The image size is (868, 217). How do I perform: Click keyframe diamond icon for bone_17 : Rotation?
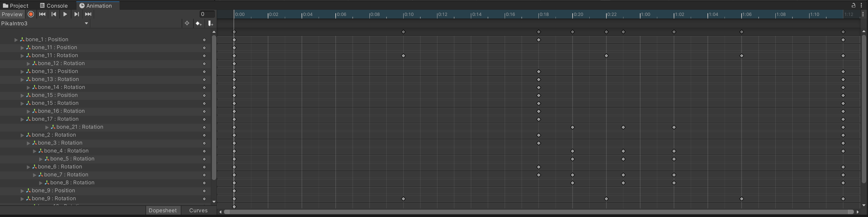(204, 119)
